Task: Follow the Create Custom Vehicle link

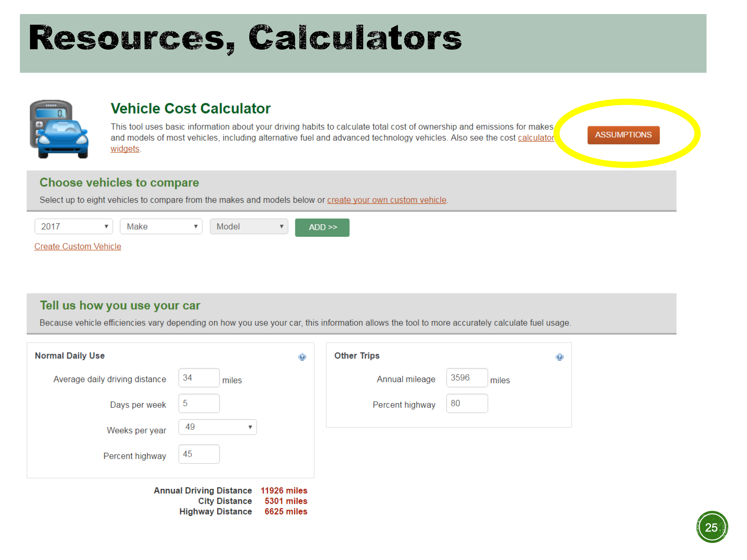Action: point(78,246)
